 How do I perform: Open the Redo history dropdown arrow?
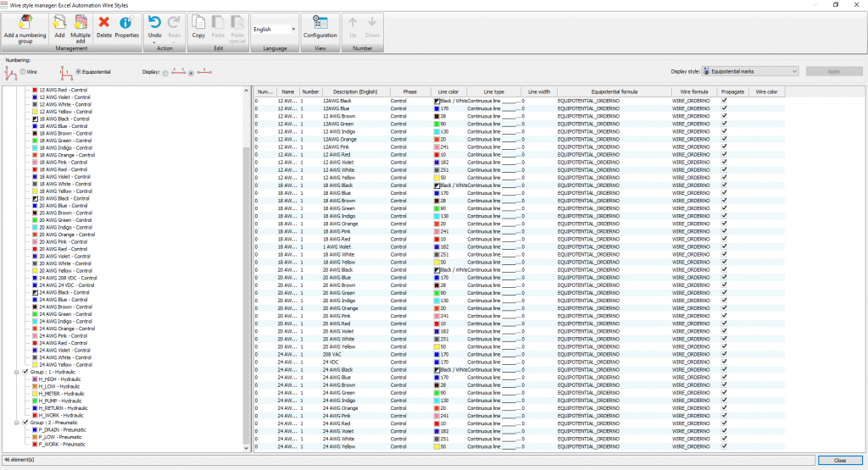point(174,42)
